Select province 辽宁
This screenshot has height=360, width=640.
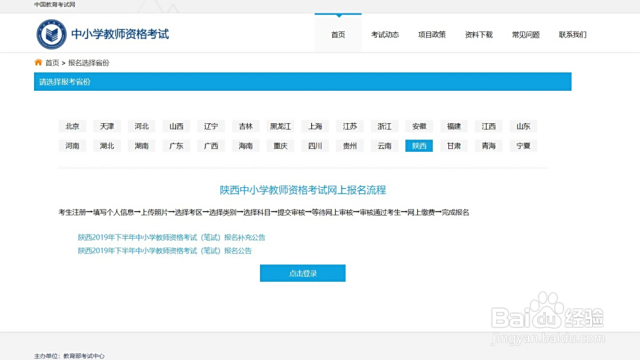pos(211,126)
